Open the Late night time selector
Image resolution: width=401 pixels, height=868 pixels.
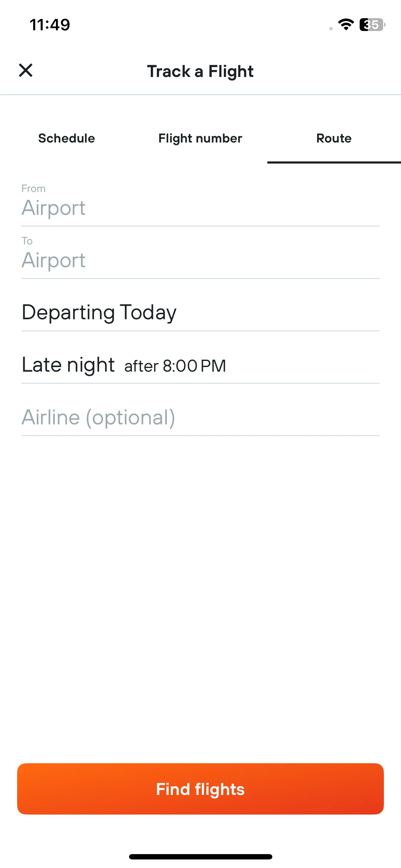click(200, 365)
